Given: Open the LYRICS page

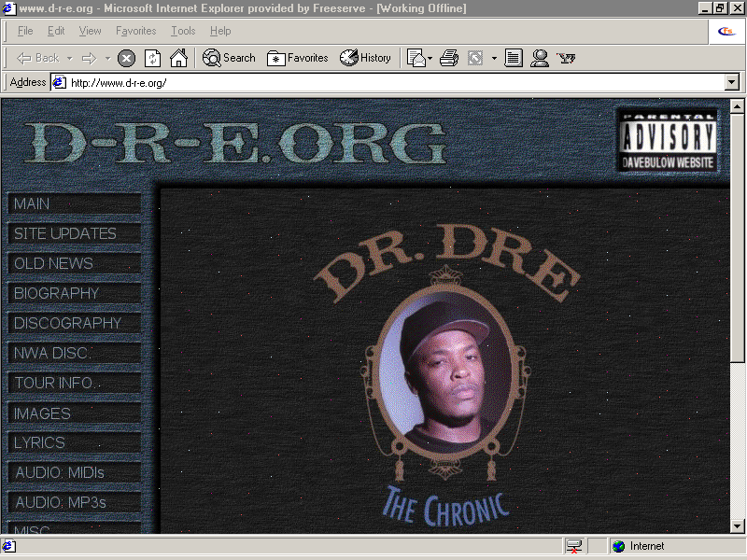Looking at the screenshot, I should [x=75, y=442].
